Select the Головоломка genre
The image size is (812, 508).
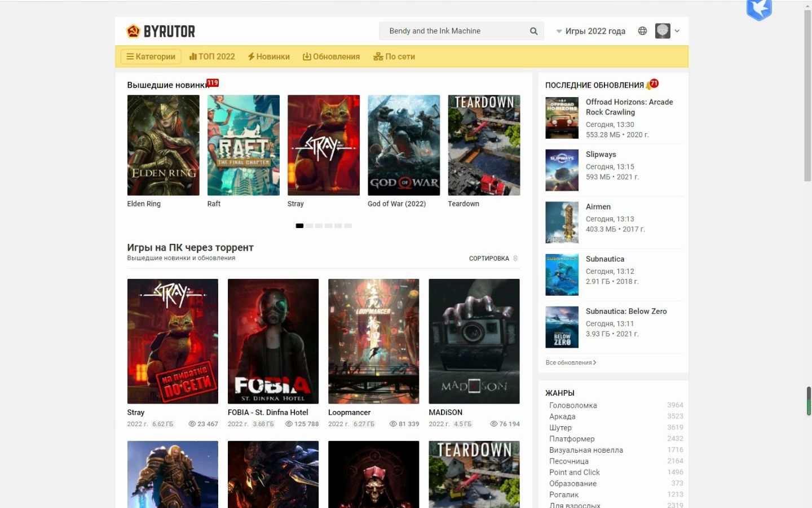point(573,405)
